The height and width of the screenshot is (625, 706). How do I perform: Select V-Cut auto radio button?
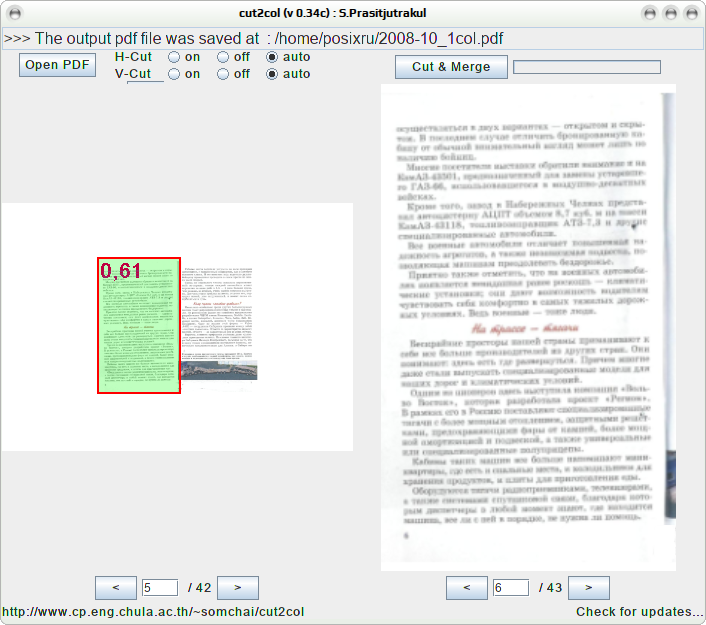272,74
